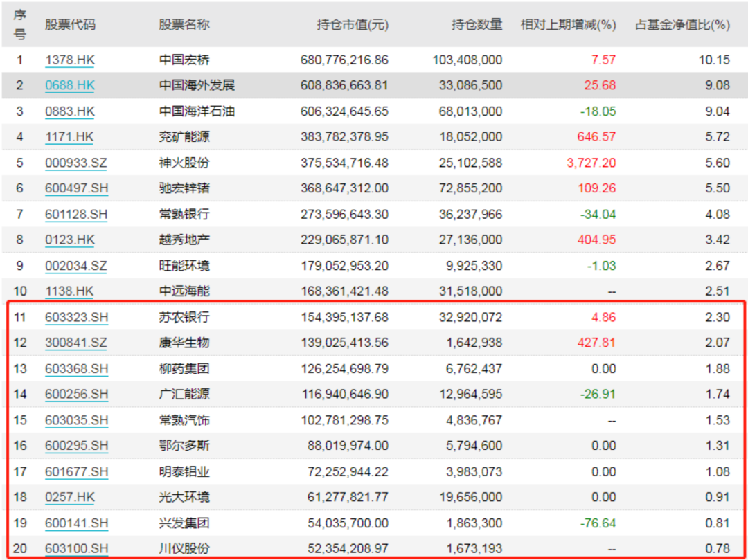The image size is (748, 560).
Task: Sort by 持仓市值(元) column header
Action: (353, 25)
